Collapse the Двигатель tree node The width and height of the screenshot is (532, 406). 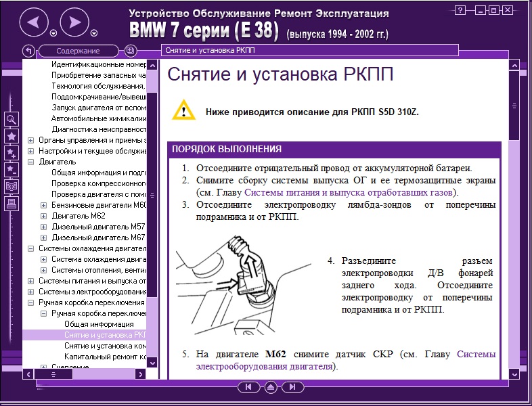[x=31, y=162]
